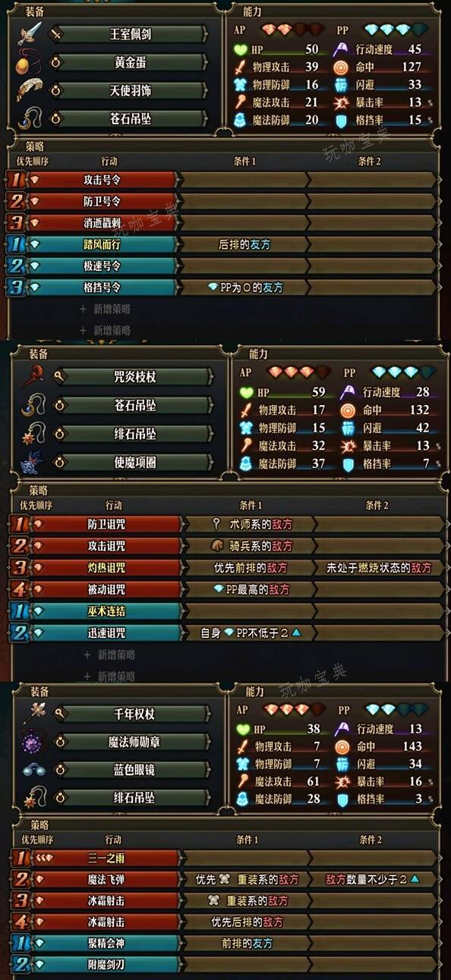
Task: Click the 使魔项圈 collar icon
Action: point(33,462)
